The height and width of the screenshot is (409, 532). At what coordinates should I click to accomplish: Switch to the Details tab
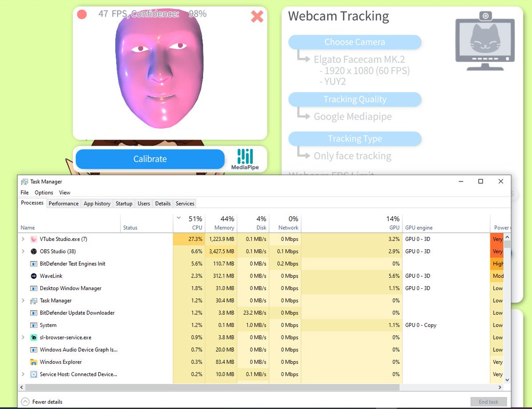[163, 204]
